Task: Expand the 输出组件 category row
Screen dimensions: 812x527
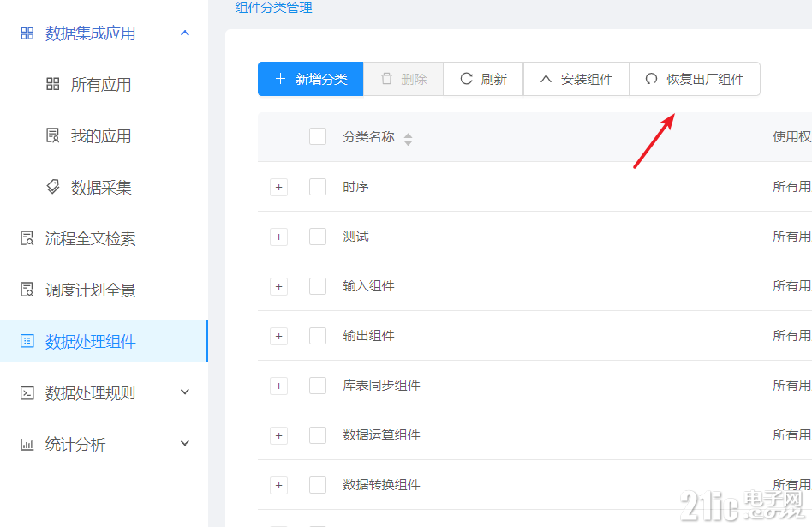Action: (x=278, y=336)
